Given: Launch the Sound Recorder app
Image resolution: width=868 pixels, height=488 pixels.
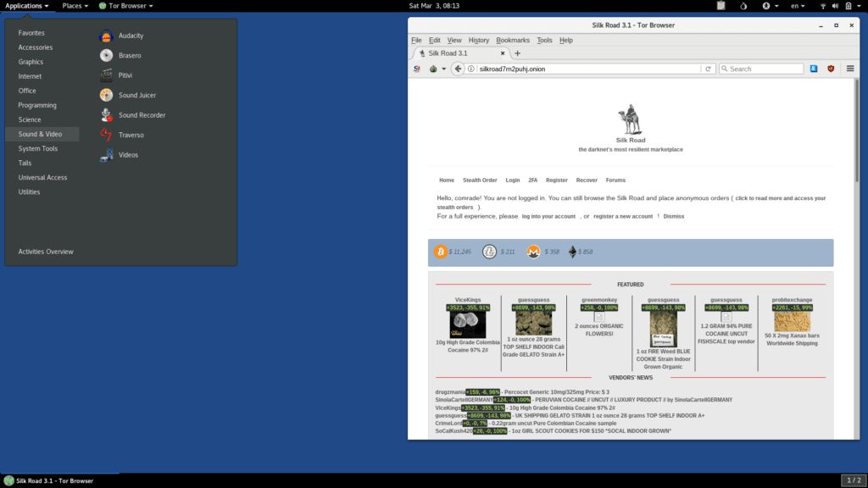Looking at the screenshot, I should point(142,115).
